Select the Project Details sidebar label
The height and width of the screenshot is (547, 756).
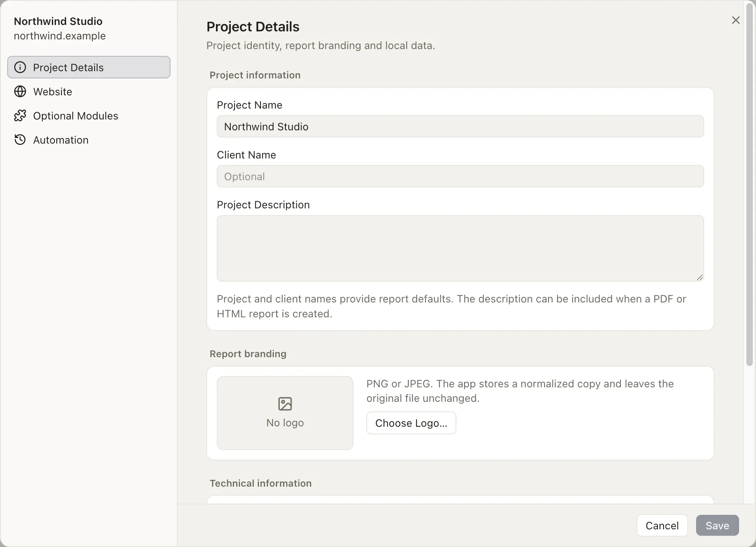click(x=68, y=68)
